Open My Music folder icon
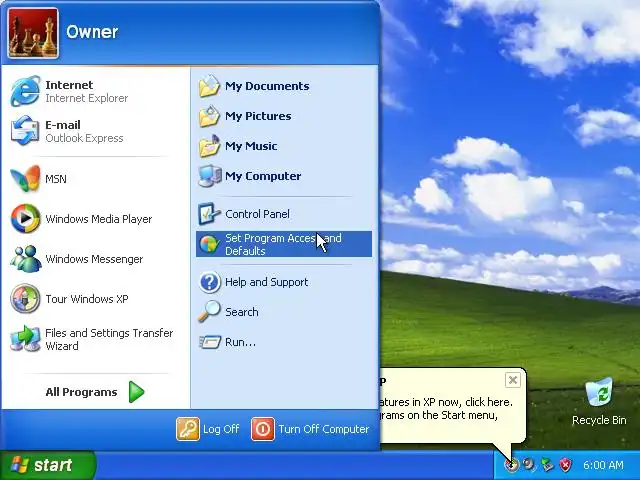The height and width of the screenshot is (480, 640). point(209,146)
